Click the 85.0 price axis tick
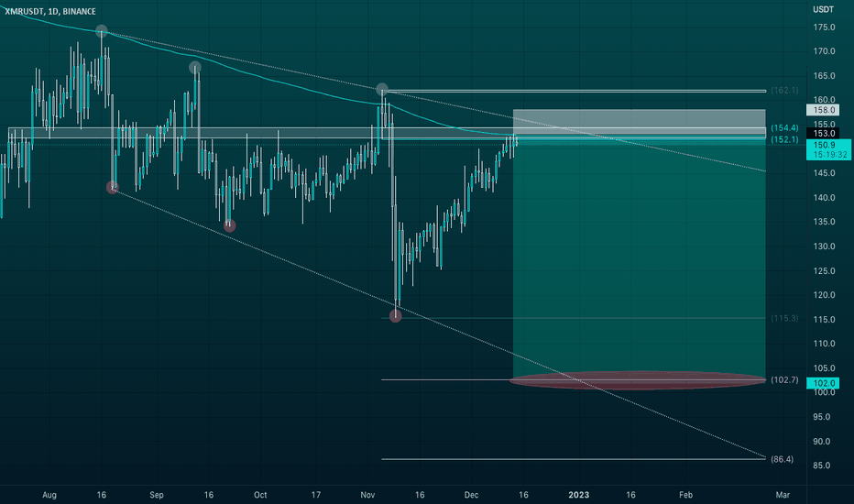 tap(822, 466)
